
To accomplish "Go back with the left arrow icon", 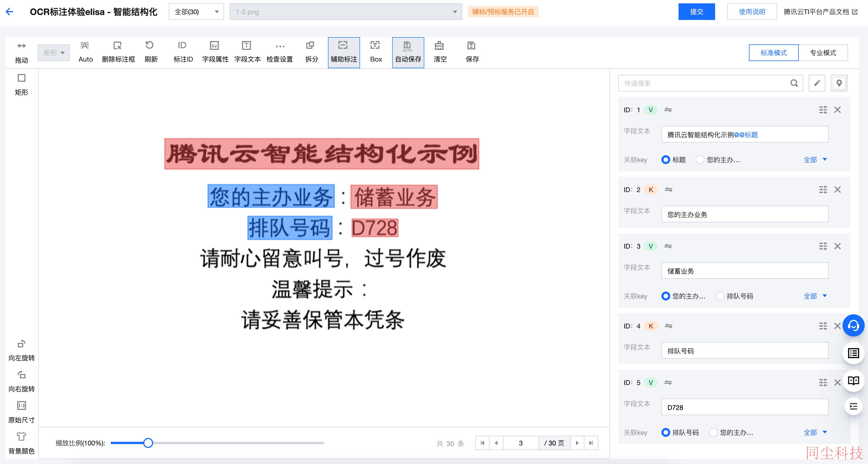I will click(9, 12).
